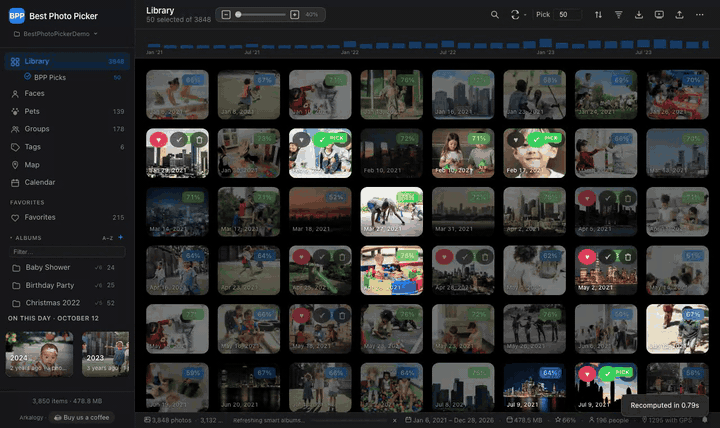This screenshot has width=720, height=428.
Task: Click the thumbnail size slider handle
Action: 238,15
